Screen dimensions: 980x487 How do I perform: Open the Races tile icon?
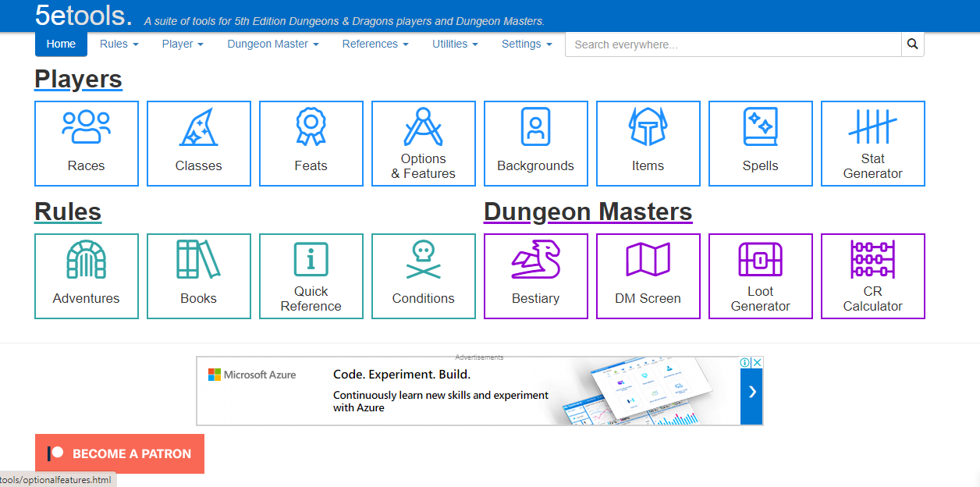coord(87,127)
